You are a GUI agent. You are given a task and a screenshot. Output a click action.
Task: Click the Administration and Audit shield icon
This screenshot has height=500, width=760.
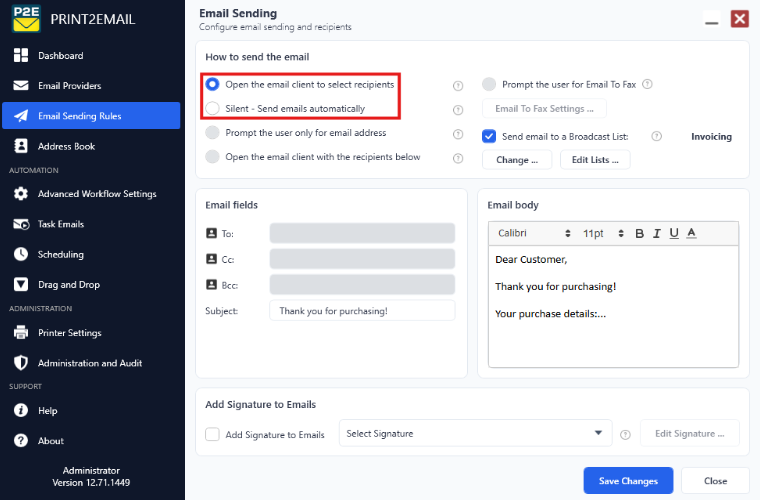tap(21, 362)
